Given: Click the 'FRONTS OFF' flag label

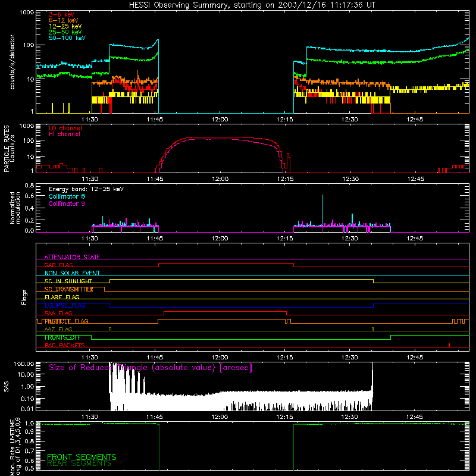Looking at the screenshot, I should coord(62,337).
